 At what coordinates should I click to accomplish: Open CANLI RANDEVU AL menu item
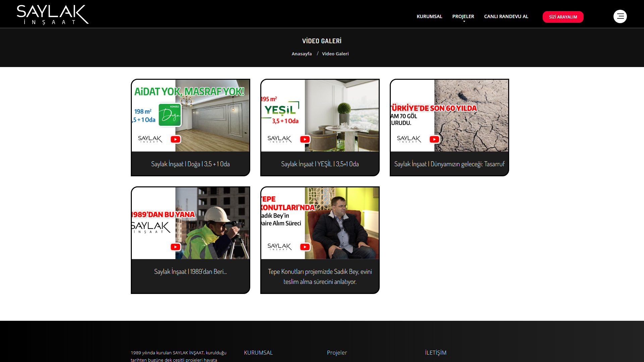(x=506, y=16)
